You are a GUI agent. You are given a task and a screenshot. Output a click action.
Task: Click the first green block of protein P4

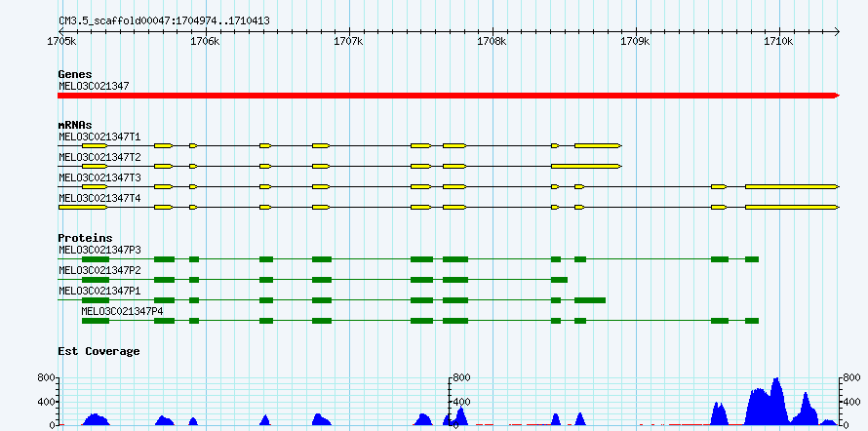coord(96,321)
